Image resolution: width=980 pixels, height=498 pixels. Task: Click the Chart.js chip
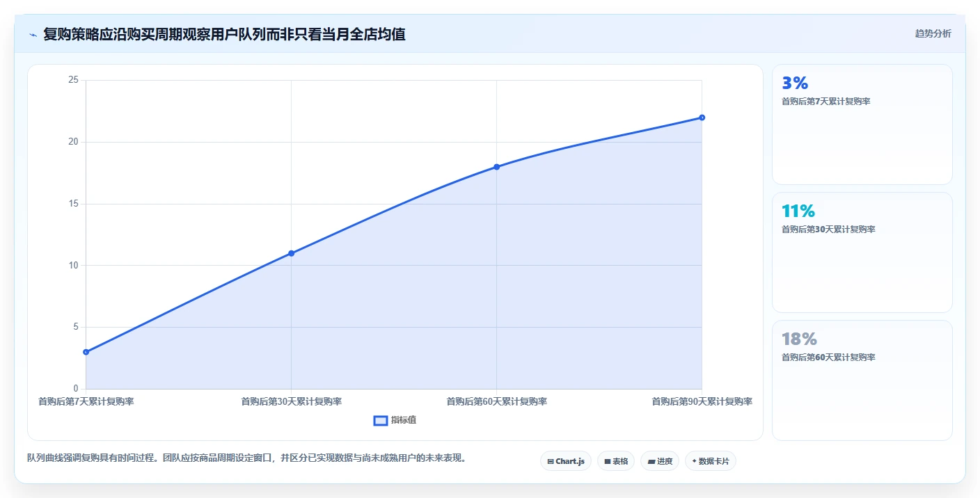566,461
